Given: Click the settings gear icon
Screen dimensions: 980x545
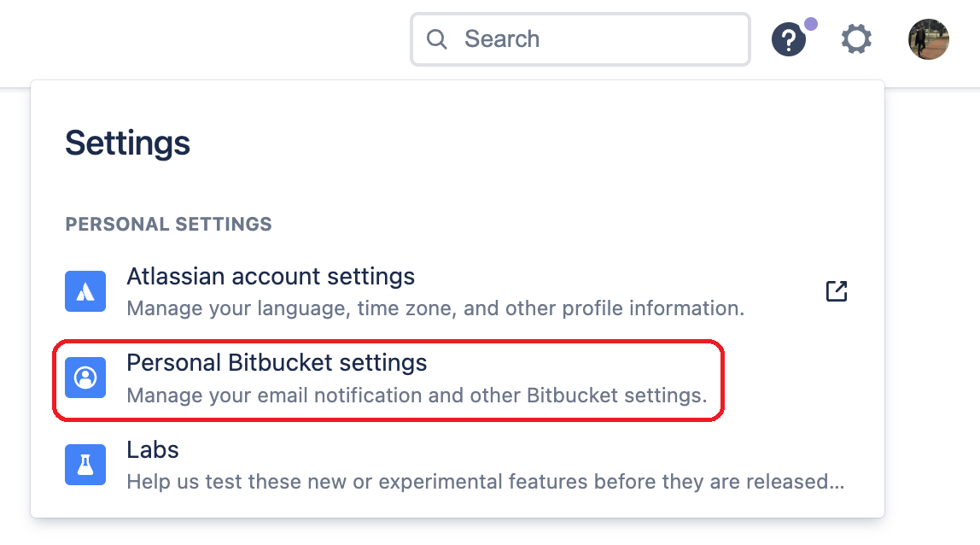Looking at the screenshot, I should click(856, 39).
